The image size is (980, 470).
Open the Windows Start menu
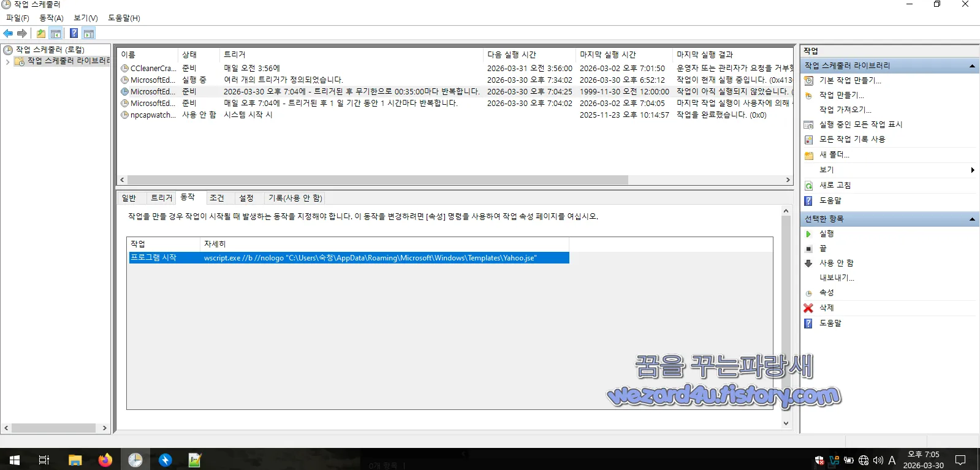click(x=15, y=460)
